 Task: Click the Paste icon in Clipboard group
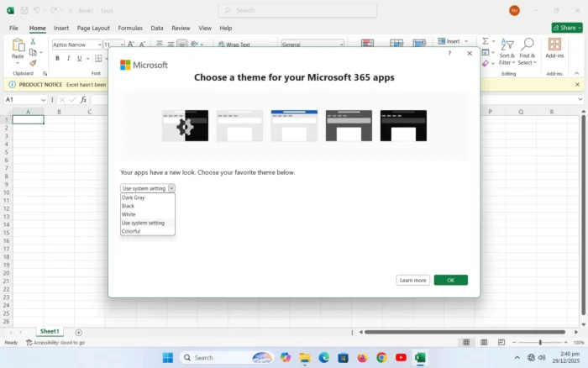click(x=18, y=49)
